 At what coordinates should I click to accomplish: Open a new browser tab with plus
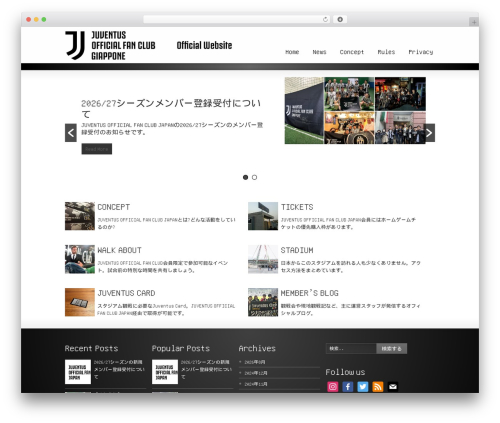(x=474, y=22)
